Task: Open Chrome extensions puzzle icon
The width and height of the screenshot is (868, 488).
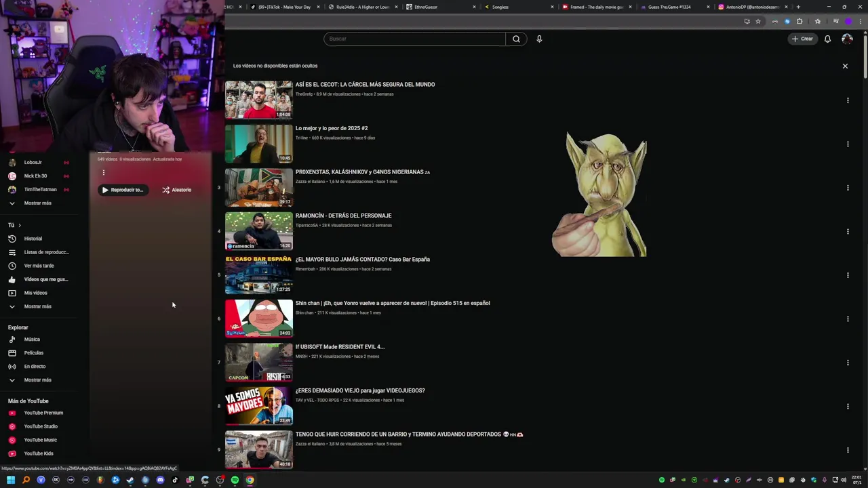Action: coord(800,21)
